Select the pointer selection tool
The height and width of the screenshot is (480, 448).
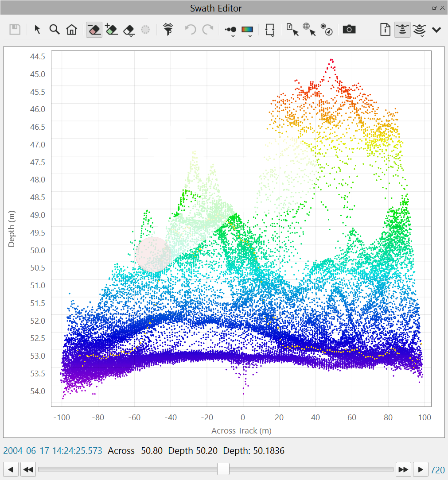point(38,29)
